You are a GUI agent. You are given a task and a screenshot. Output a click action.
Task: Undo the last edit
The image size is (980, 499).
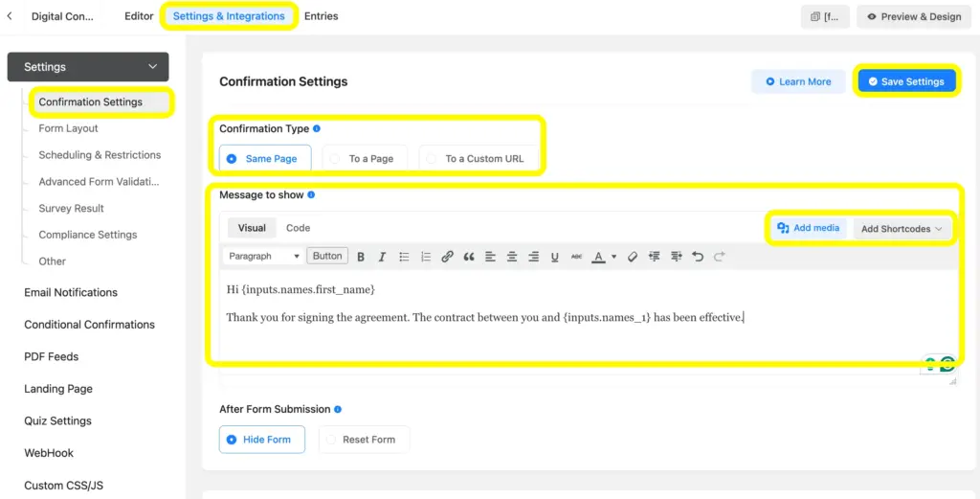click(698, 257)
